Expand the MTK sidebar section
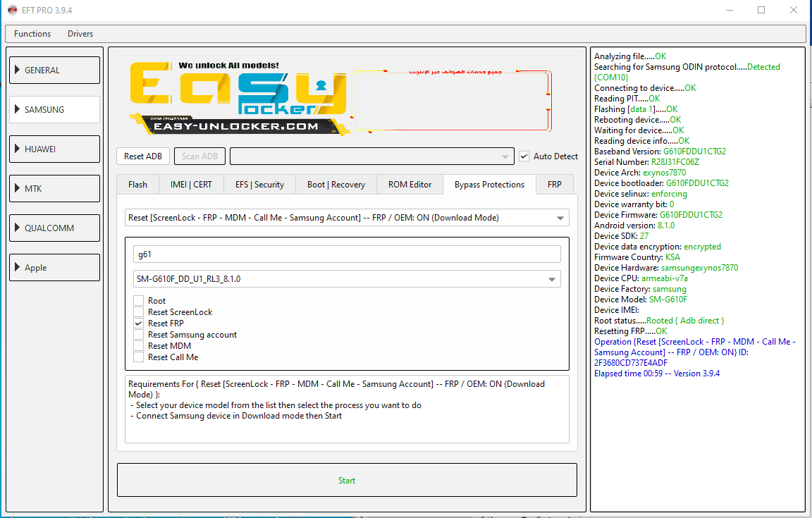Viewport: 812px width, 518px height. coord(54,189)
